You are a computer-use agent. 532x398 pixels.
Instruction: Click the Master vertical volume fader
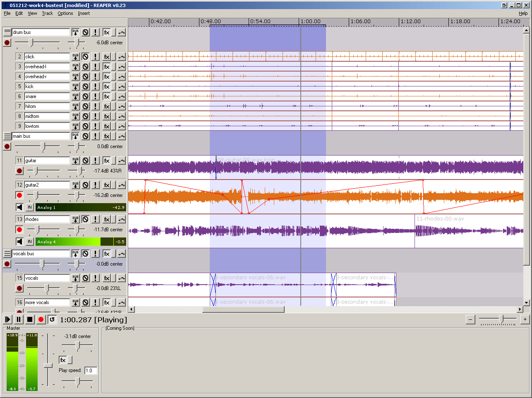click(48, 365)
